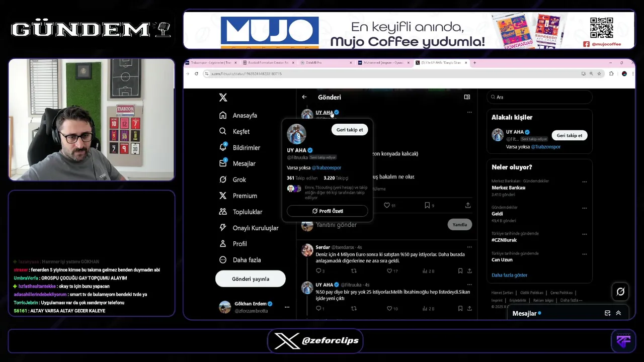644x362 pixels.
Task: Repost Serdar's comment
Action: point(354,271)
